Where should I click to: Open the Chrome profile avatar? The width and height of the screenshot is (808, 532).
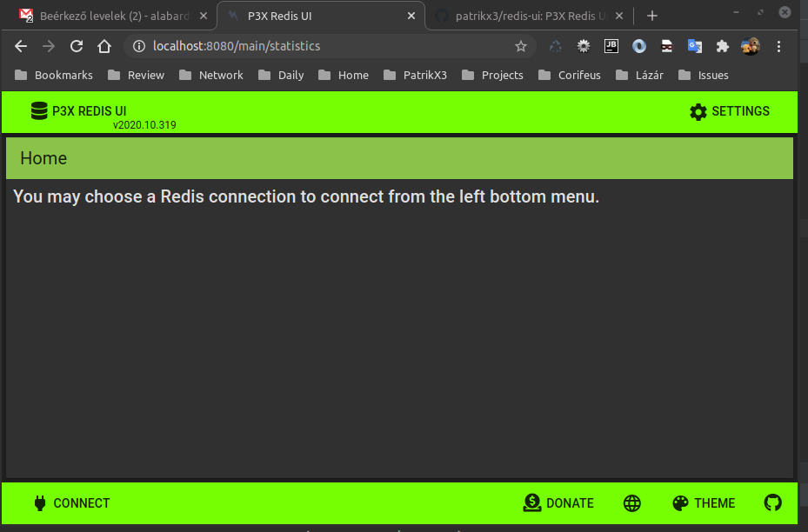point(751,46)
